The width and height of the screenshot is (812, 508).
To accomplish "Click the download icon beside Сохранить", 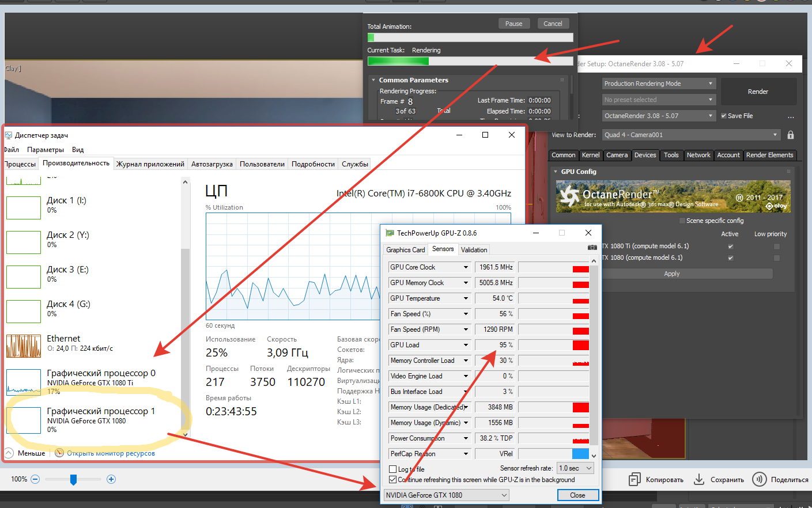I will click(x=699, y=479).
